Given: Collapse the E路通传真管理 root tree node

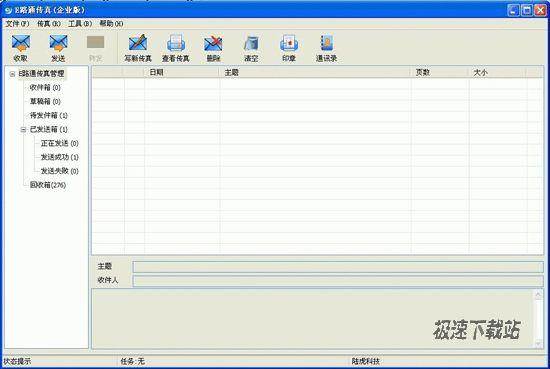Looking at the screenshot, I should click(12, 74).
